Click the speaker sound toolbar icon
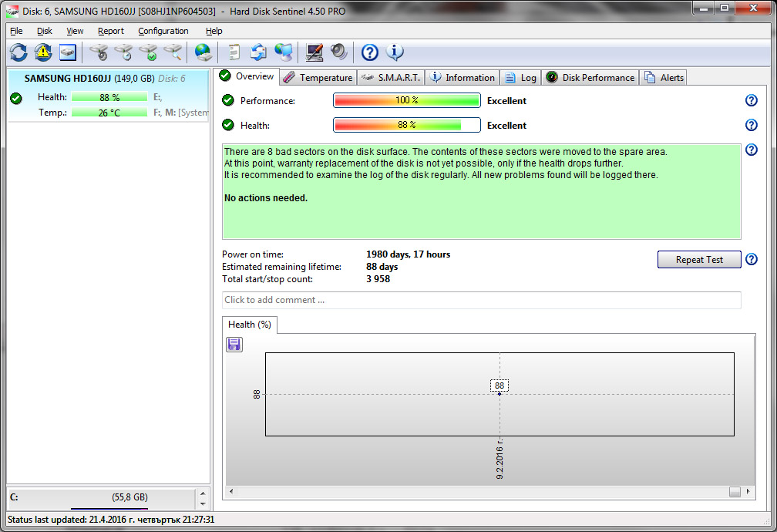Screen dimensions: 777x532 pos(339,52)
